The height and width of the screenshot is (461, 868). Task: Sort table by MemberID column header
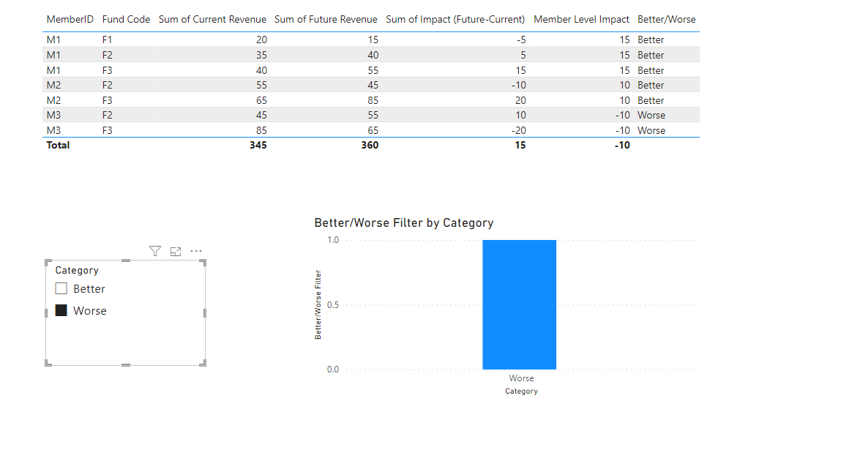[x=70, y=19]
